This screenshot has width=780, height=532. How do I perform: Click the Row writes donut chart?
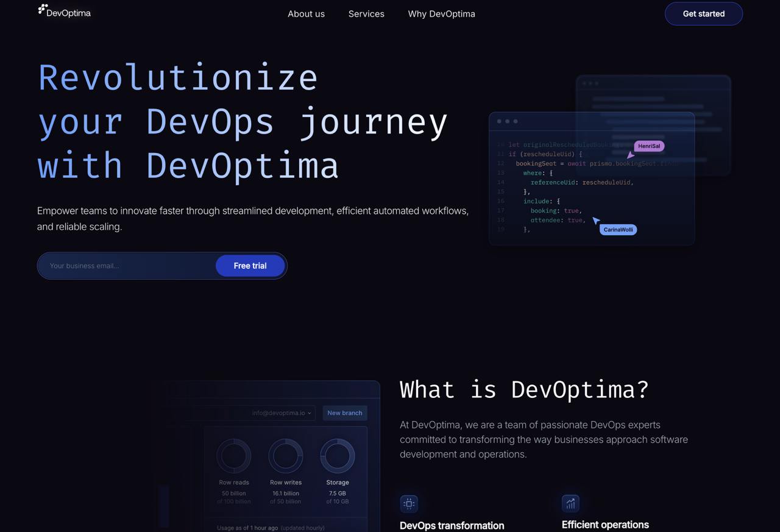click(x=286, y=456)
